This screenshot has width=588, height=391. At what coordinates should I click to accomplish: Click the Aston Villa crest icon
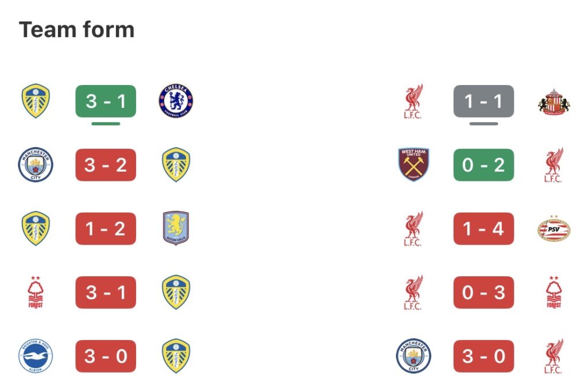point(176,229)
